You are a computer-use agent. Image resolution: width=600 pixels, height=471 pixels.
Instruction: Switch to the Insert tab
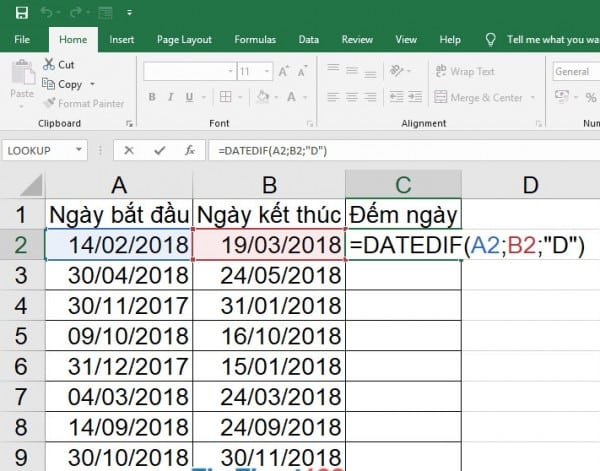pyautogui.click(x=122, y=39)
